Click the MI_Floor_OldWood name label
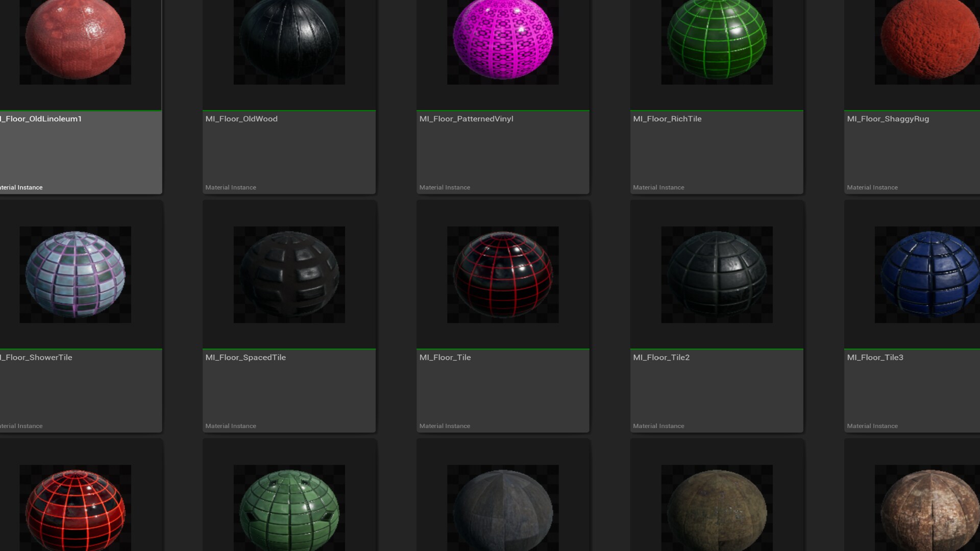 [x=241, y=118]
